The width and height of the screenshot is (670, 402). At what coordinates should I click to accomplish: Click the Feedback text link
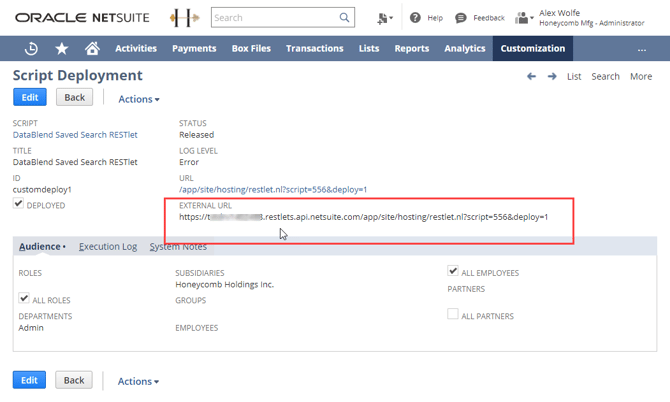[x=489, y=18]
